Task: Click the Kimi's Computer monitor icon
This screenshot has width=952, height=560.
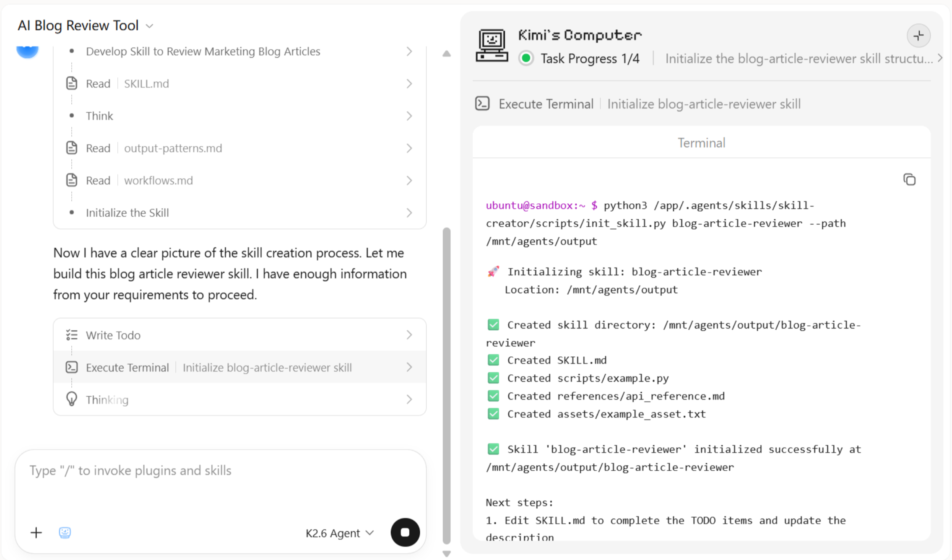Action: (x=492, y=45)
